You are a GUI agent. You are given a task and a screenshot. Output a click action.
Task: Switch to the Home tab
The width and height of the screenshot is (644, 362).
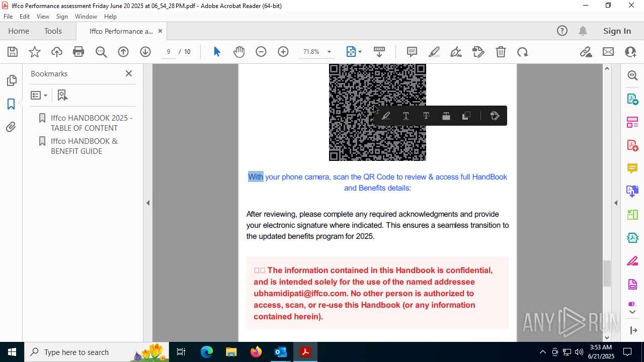tap(19, 31)
